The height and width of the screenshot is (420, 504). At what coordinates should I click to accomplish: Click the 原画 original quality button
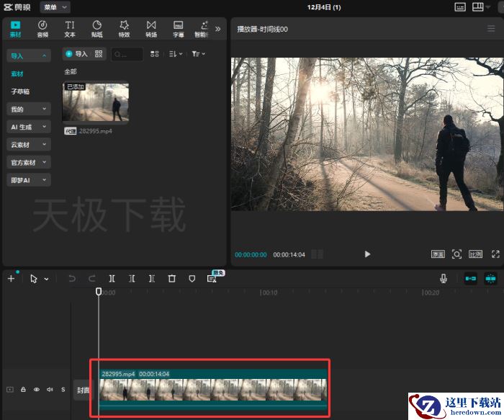(438, 254)
